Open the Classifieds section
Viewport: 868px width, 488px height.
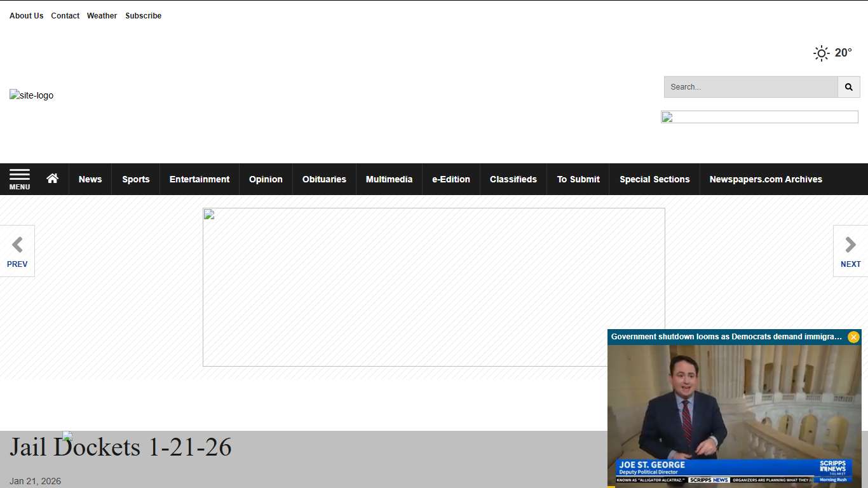tap(513, 179)
